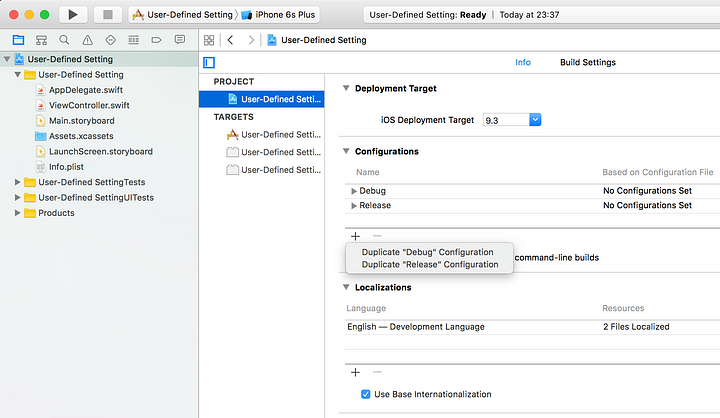Collapse the Configurations section

(x=346, y=151)
